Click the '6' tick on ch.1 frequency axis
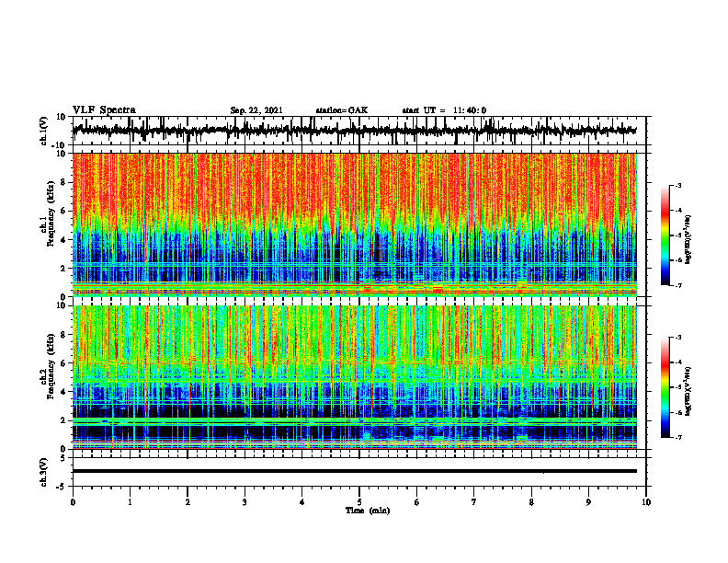This screenshot has width=728, height=563. (x=63, y=212)
